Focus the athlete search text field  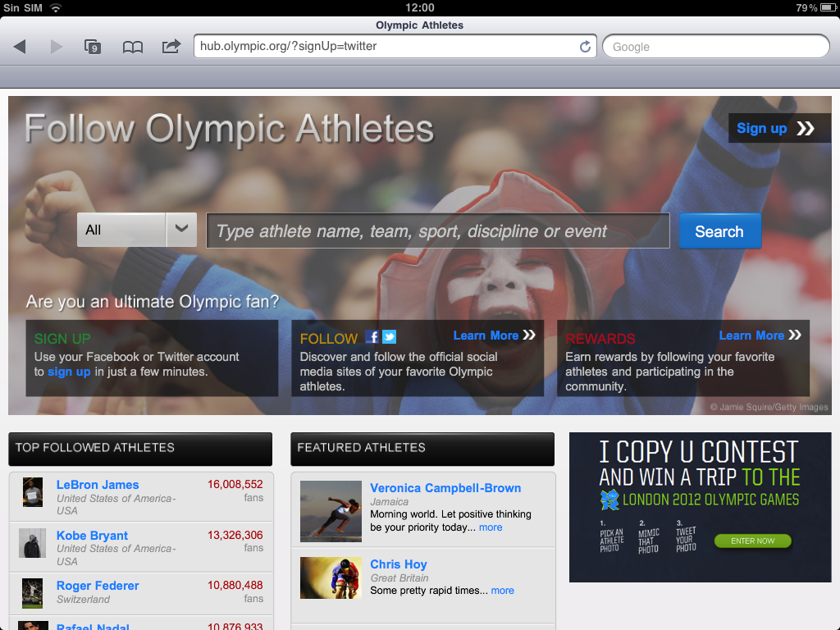click(x=438, y=231)
